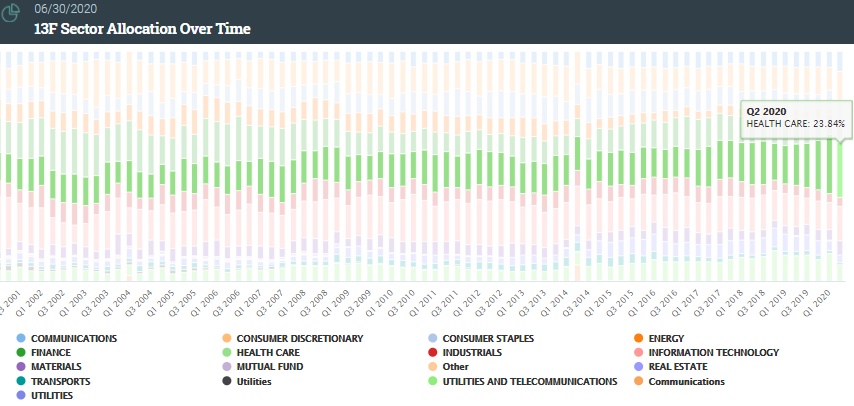Screen dimensions: 854x406
Task: Click the teal TRANSPORTS legend dot
Action: click(20, 382)
